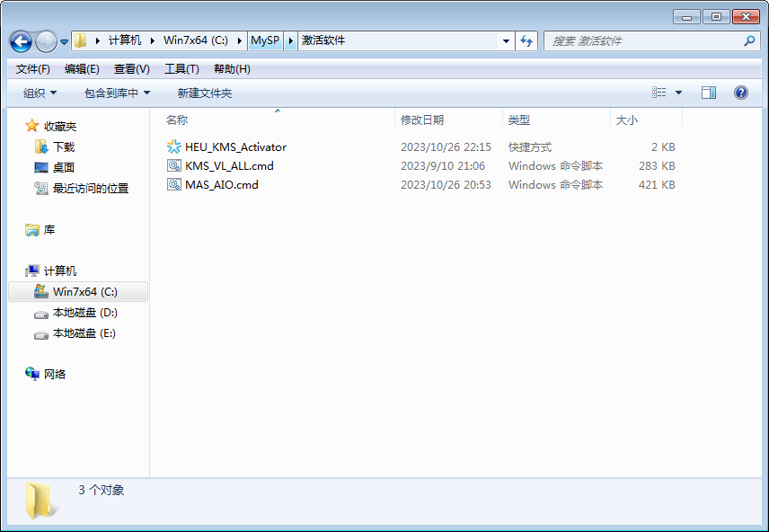Toggle the preview pane icon

point(709,92)
